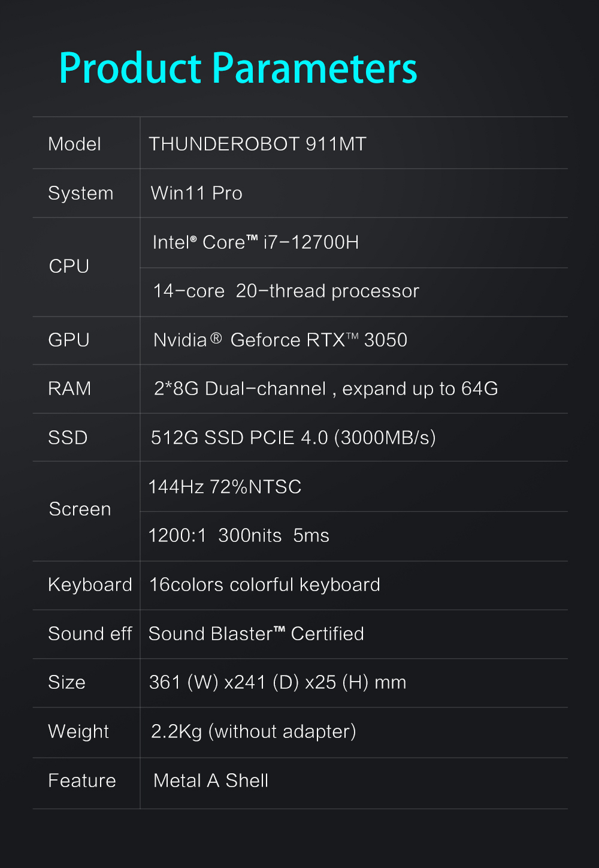Click the 144Hz 72%NTSC screen spec
Screen dimensions: 599x868
(225, 486)
